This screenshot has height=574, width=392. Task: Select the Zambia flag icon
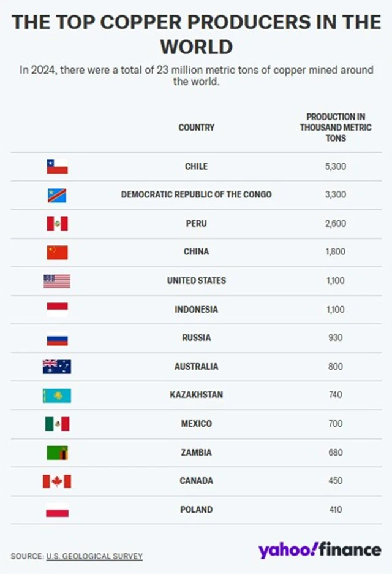click(x=57, y=453)
